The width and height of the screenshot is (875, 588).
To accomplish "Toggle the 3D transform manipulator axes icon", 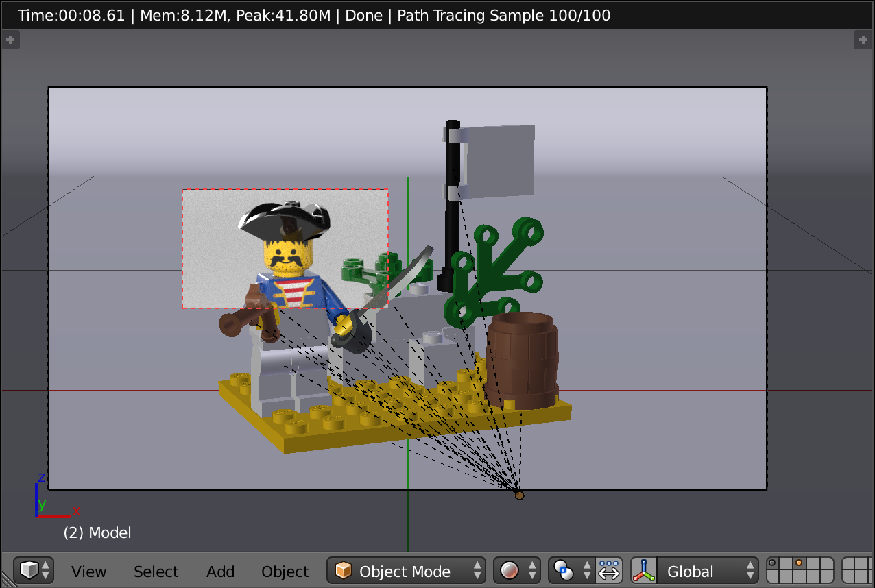I will tap(644, 571).
